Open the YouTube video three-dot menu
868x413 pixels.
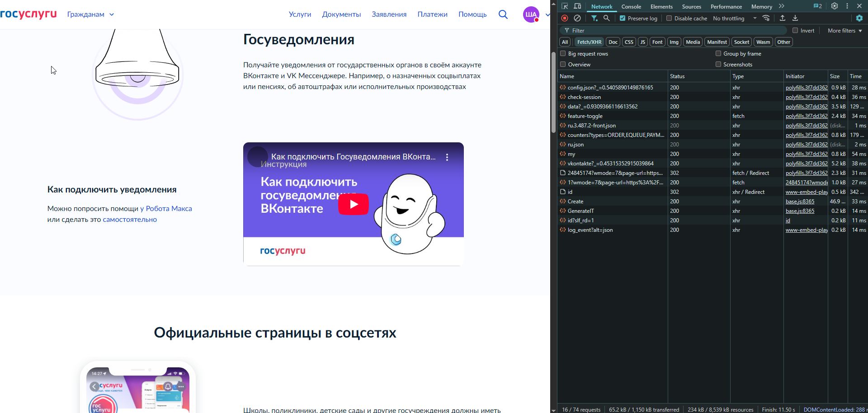pos(447,157)
